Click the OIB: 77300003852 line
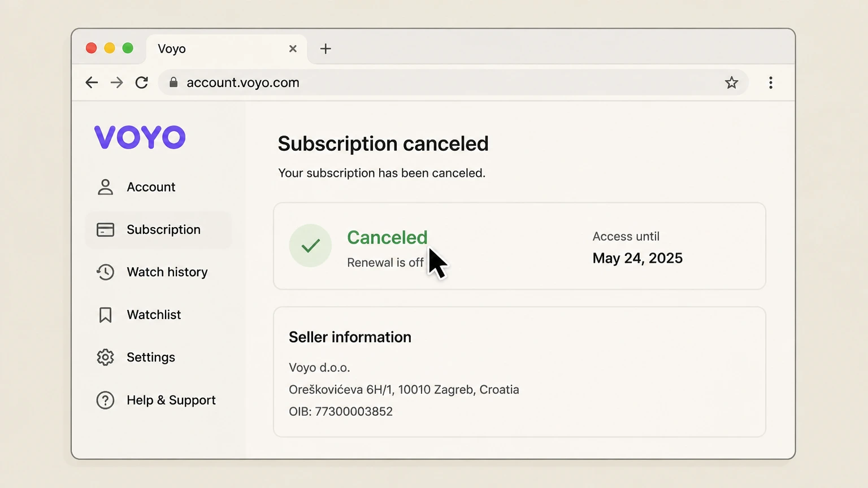The height and width of the screenshot is (488, 868). [x=340, y=412]
